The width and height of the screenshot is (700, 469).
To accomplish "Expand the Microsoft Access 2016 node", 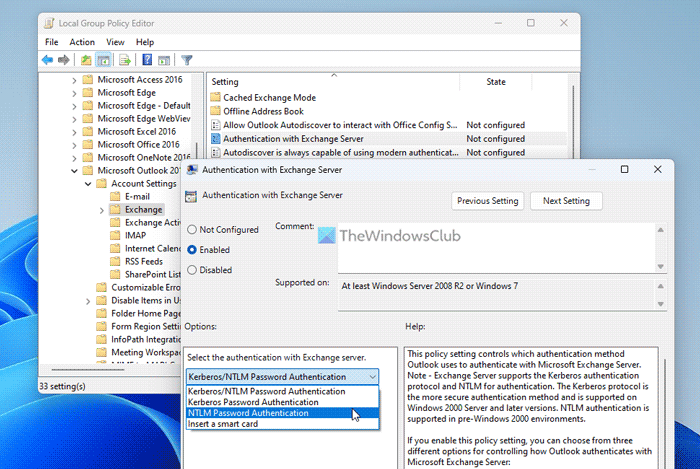I will tap(74, 80).
